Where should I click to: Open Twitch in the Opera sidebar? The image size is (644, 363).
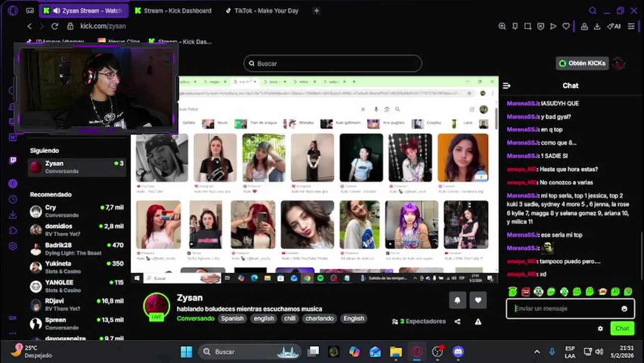click(x=13, y=160)
